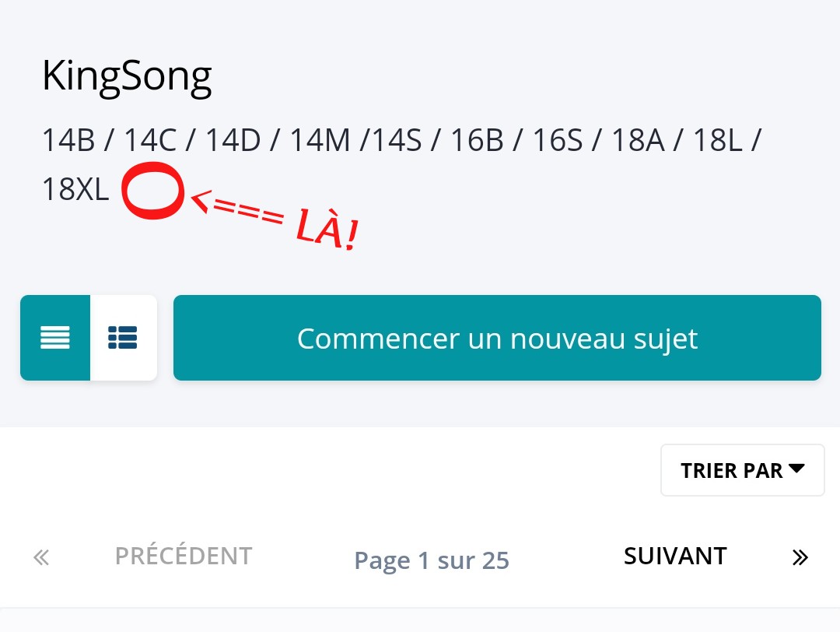Click Commencer un nouveau sujet

click(497, 338)
